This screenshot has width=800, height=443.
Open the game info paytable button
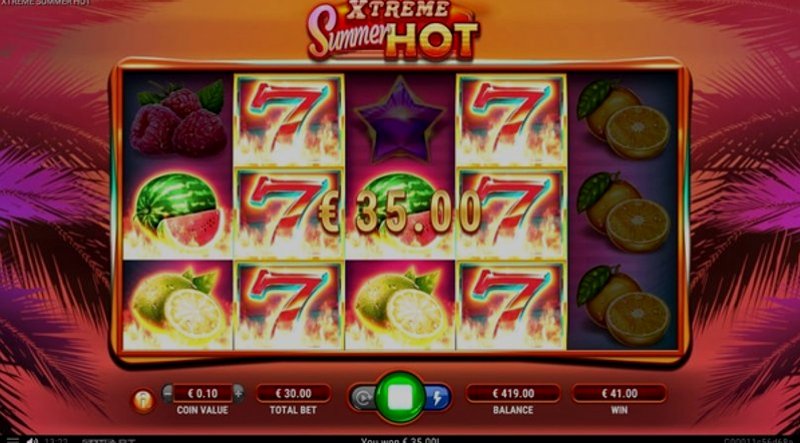click(x=143, y=402)
